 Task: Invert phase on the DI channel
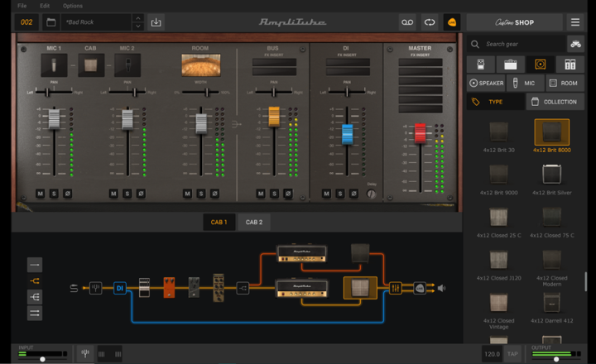pyautogui.click(x=354, y=194)
